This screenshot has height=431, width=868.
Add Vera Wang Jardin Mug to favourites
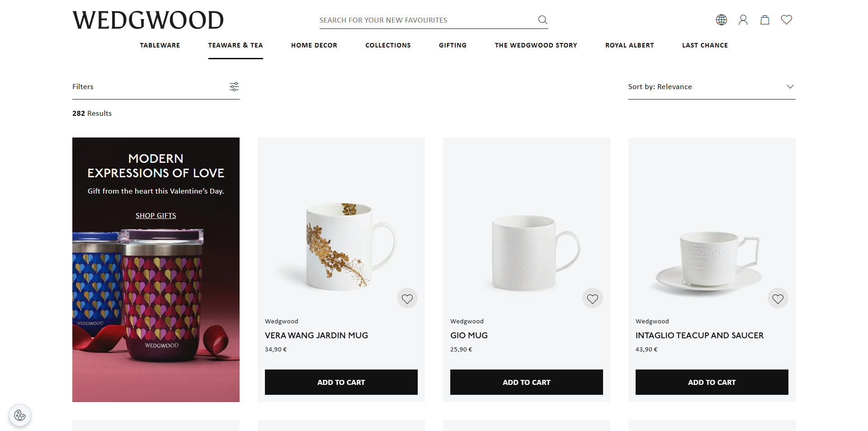[407, 298]
